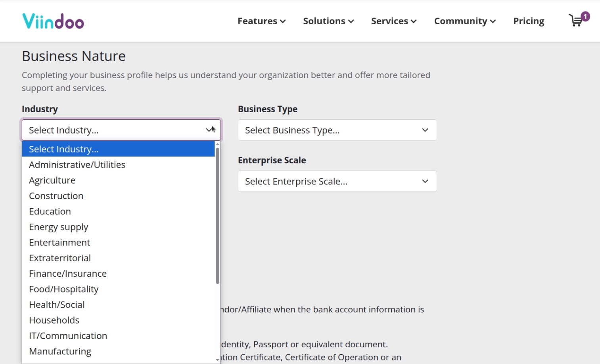This screenshot has width=600, height=364.
Task: Choose the Food/Hospitality option
Action: pyautogui.click(x=118, y=289)
